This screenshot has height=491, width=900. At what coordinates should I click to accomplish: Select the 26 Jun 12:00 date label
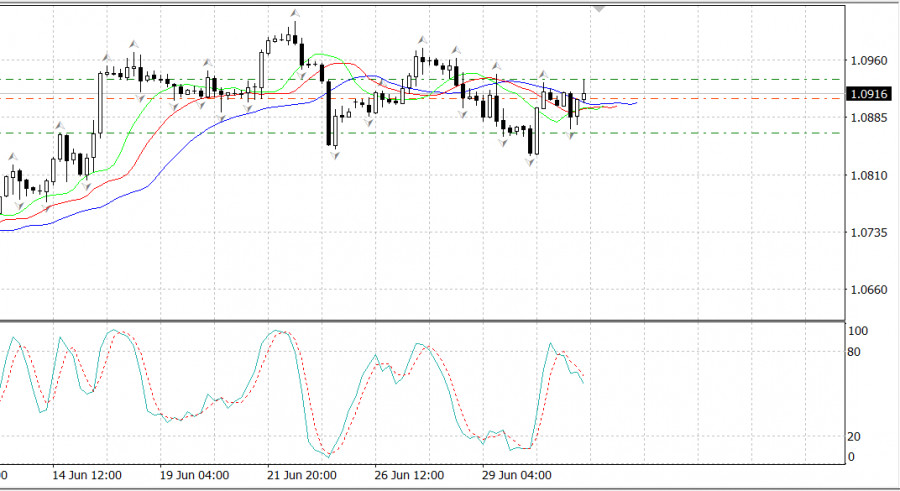[409, 475]
